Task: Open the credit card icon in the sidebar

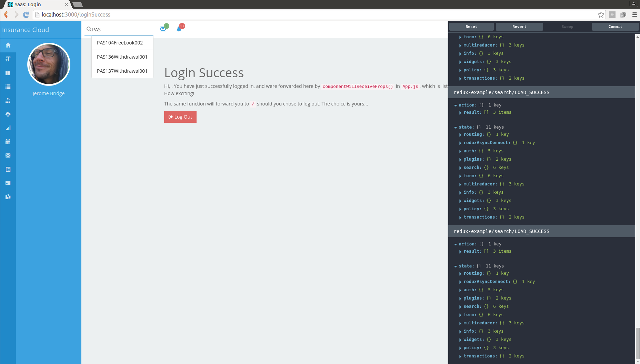Action: 8,183
